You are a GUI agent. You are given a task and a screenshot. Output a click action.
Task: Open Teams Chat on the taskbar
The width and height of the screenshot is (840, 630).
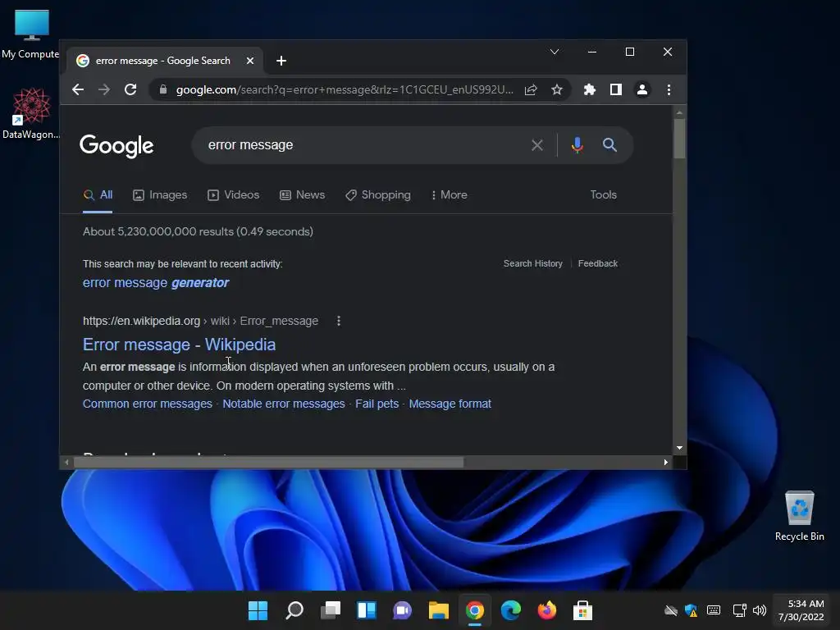tap(402, 610)
